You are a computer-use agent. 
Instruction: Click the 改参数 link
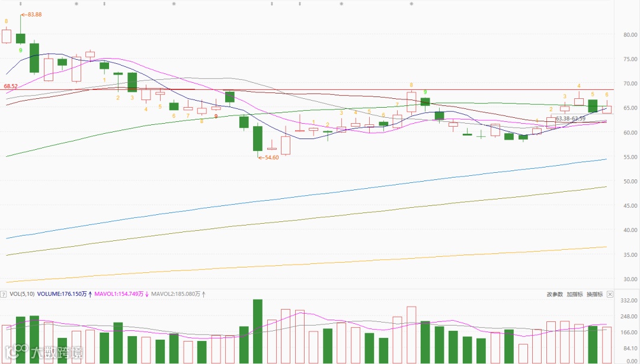(555, 294)
